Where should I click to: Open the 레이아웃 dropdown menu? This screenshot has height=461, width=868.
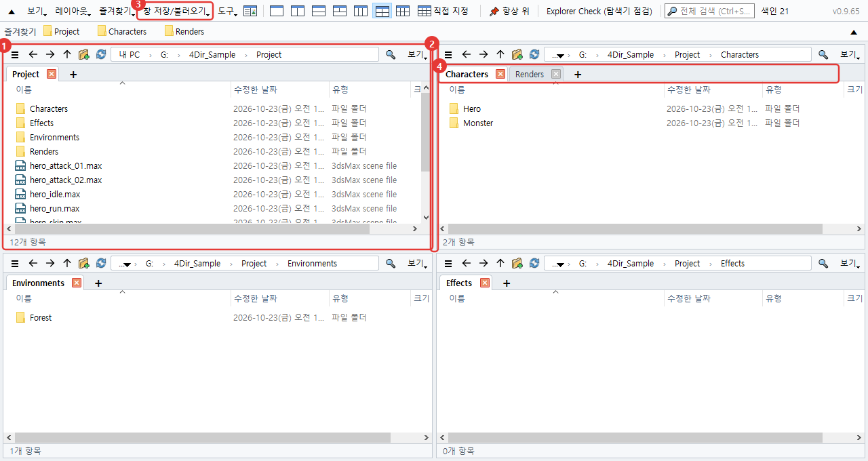point(72,11)
